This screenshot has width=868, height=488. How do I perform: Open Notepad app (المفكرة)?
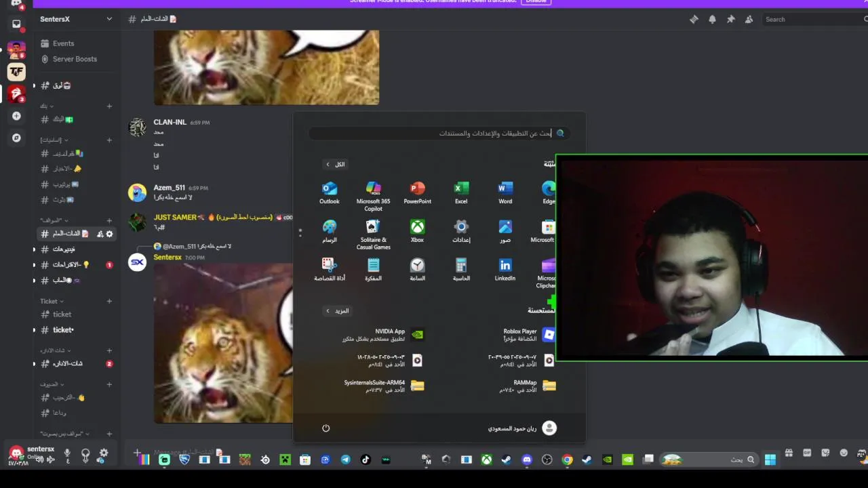coord(373,269)
